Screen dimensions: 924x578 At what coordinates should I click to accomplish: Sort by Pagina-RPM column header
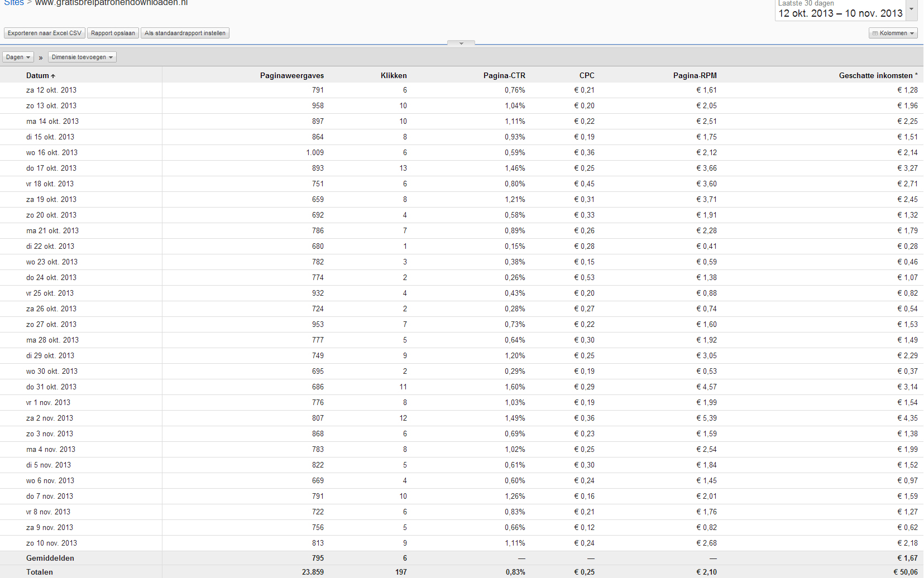pyautogui.click(x=695, y=75)
